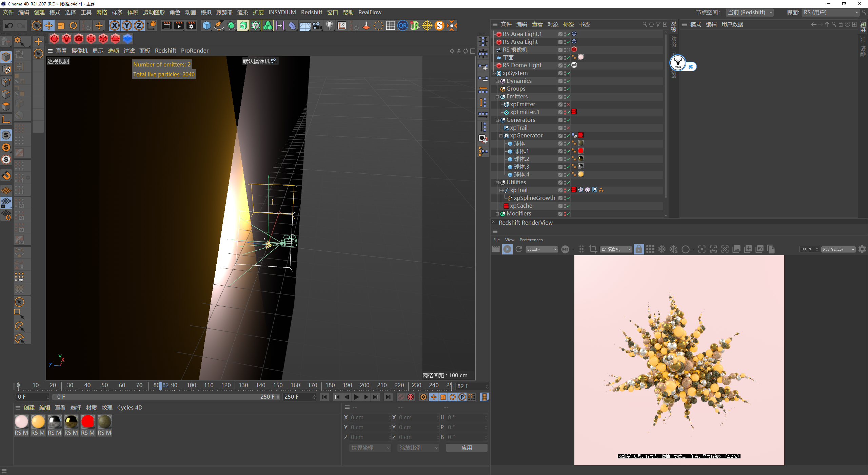This screenshot has height=475, width=868.
Task: Click the Render clapperboard icon in RenderView
Action: [496, 249]
